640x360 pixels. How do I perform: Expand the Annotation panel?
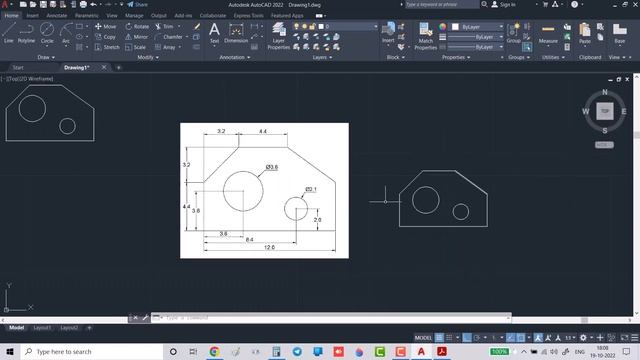[235, 58]
